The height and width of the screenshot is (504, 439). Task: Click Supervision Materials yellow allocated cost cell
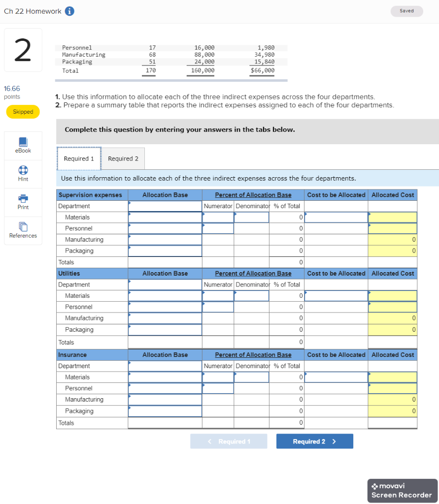392,217
